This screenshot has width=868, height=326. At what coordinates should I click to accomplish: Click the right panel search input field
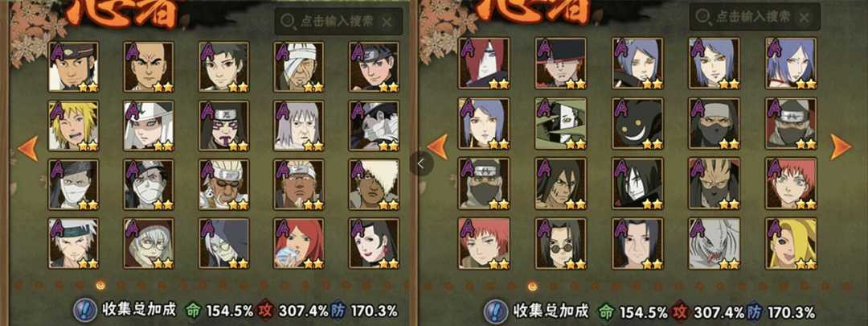point(755,17)
